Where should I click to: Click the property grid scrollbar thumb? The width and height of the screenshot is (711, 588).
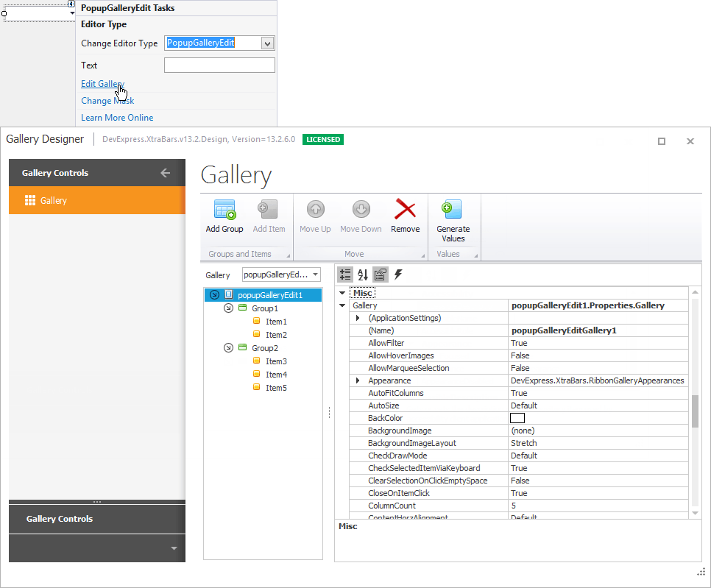coord(695,411)
